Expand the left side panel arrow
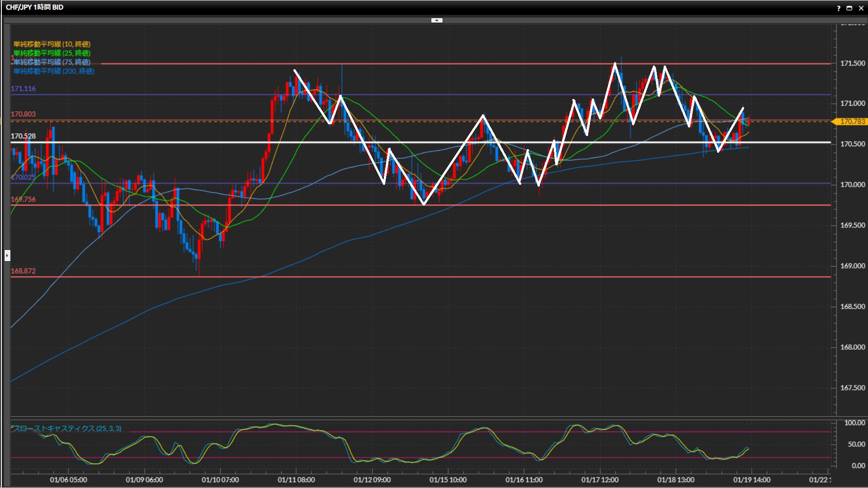Viewport: 868px width, 488px height. click(x=7, y=256)
